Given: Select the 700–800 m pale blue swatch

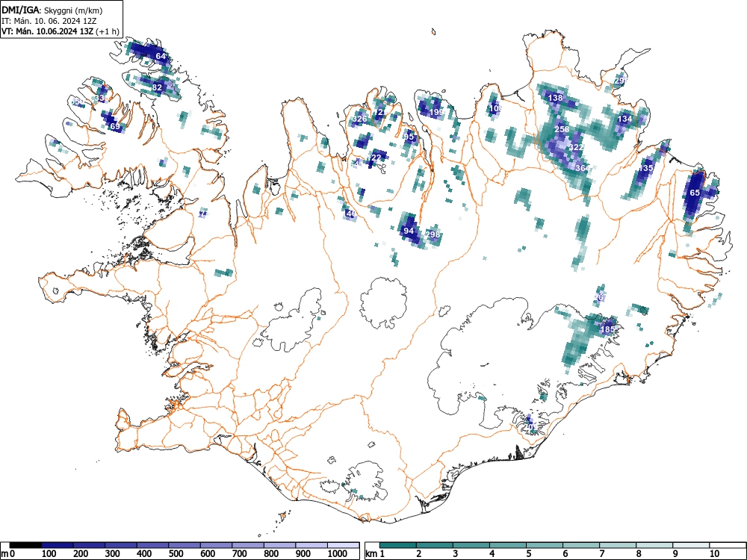Looking at the screenshot, I should (248, 545).
